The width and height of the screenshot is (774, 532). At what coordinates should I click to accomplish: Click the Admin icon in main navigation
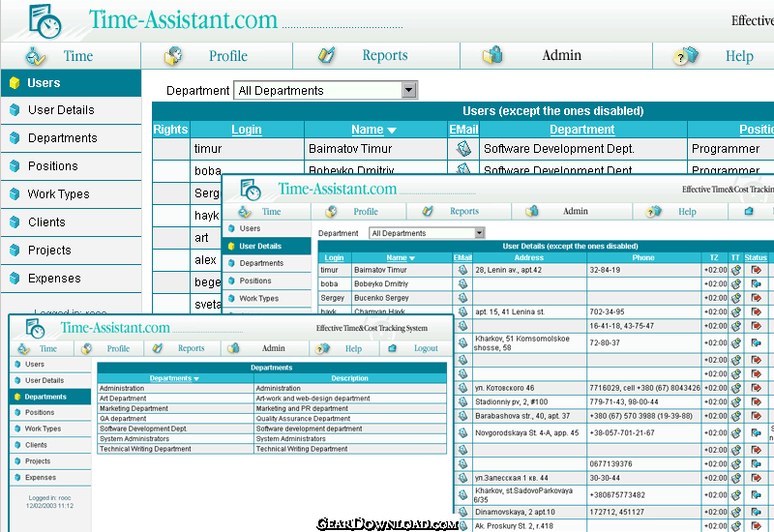pyautogui.click(x=492, y=55)
